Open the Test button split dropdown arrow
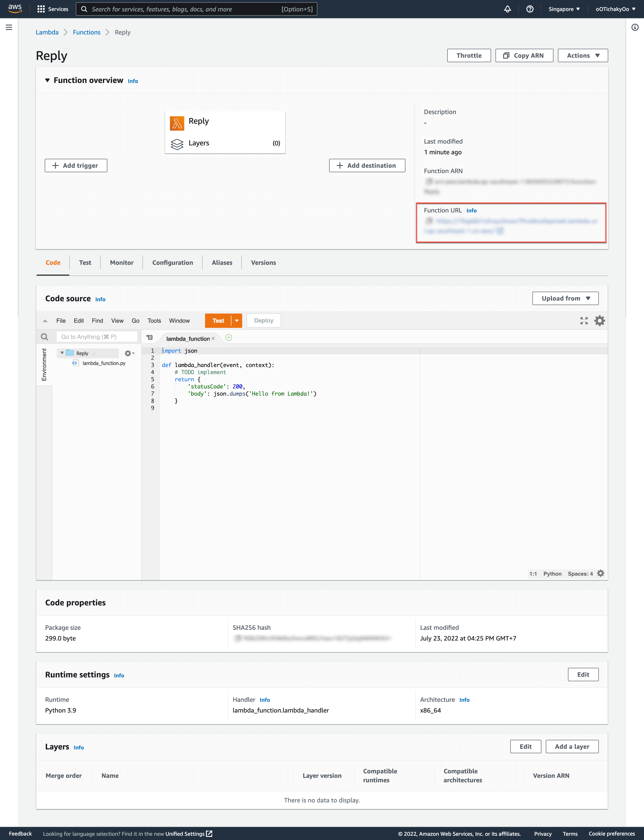644x840 pixels. (237, 320)
